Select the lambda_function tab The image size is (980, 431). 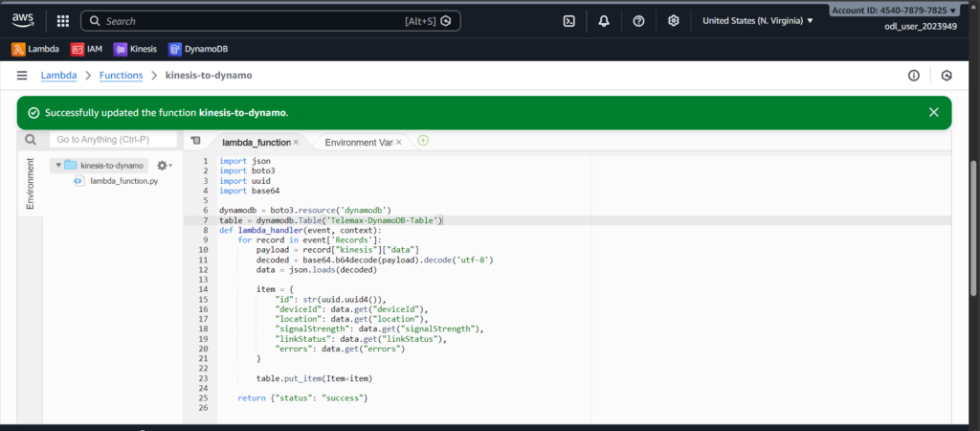[255, 142]
